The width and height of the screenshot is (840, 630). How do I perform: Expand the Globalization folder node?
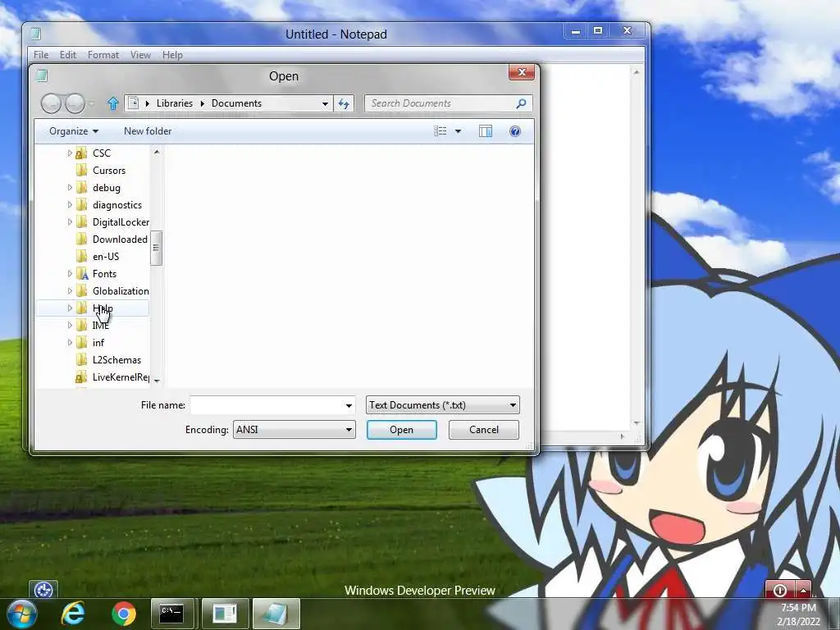pos(70,291)
